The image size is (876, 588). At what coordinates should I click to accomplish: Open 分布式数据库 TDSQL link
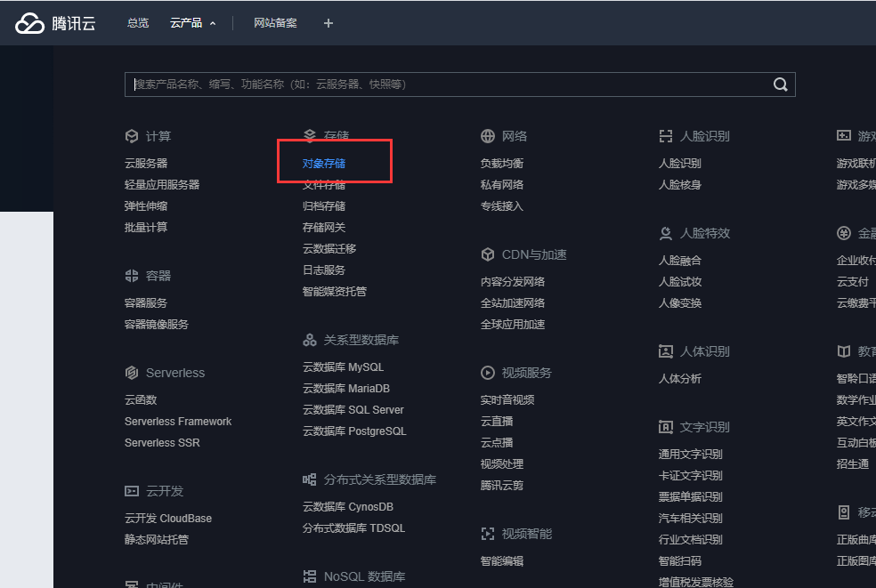point(353,528)
